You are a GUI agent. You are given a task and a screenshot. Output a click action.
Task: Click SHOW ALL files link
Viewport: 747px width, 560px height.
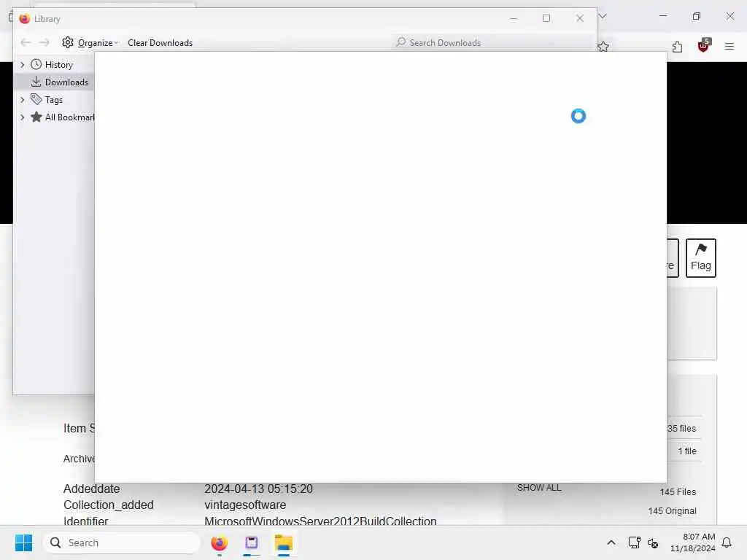(x=539, y=488)
